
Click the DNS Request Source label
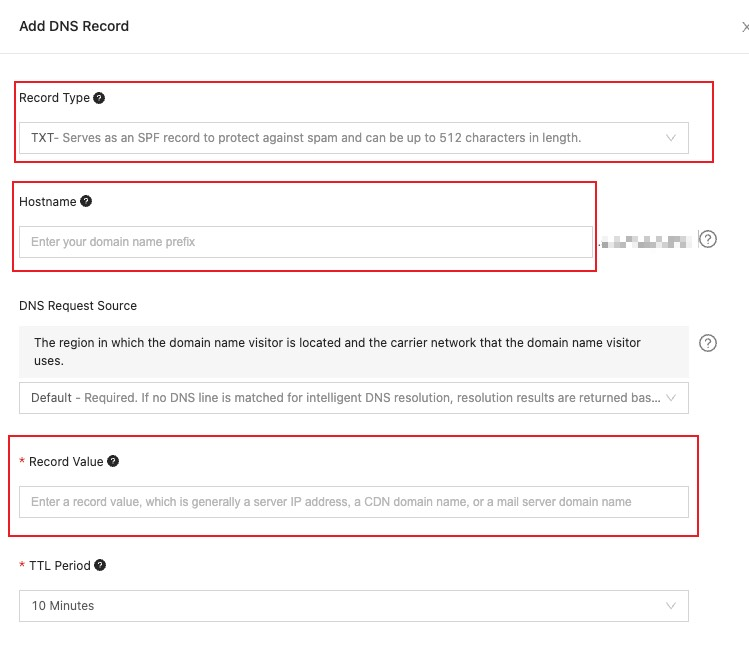pyautogui.click(x=78, y=305)
